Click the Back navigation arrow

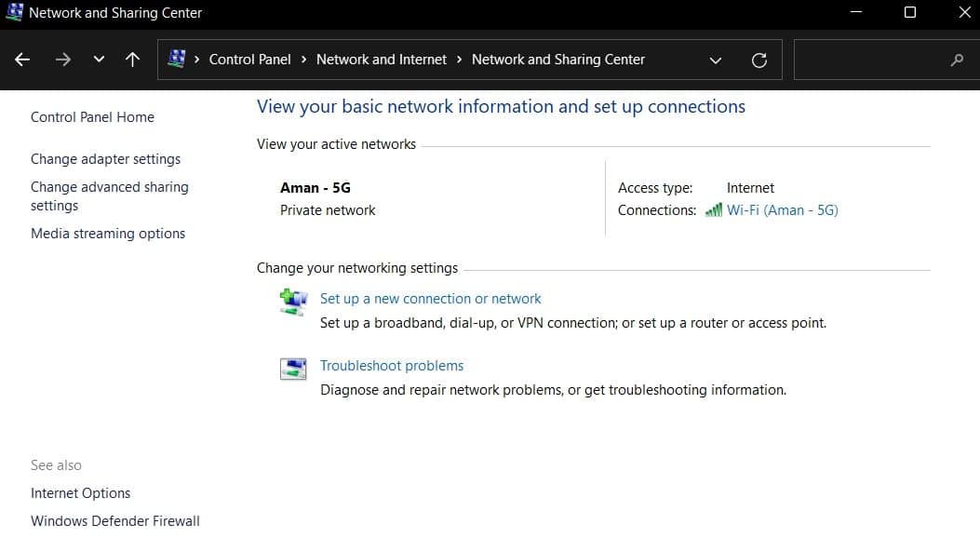tap(23, 60)
